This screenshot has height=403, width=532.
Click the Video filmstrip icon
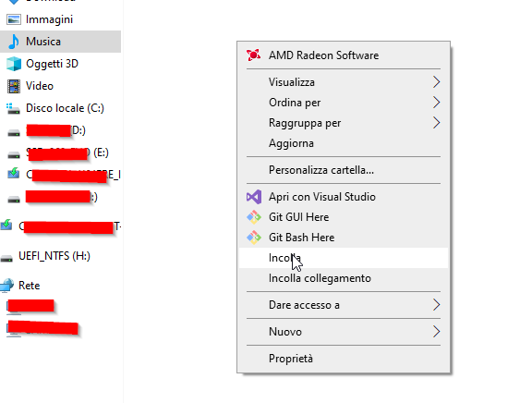14,86
